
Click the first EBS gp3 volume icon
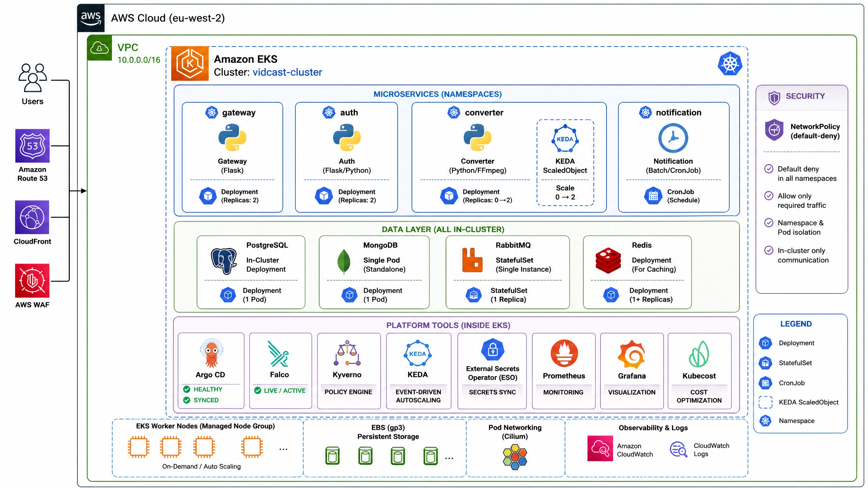pyautogui.click(x=332, y=456)
